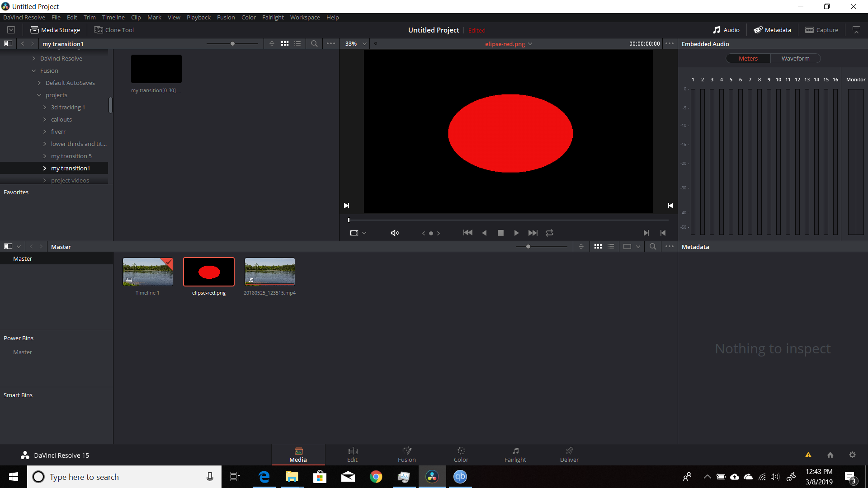Expand the DaVinci Resolve folder
The height and width of the screenshot is (488, 868).
(x=34, y=58)
